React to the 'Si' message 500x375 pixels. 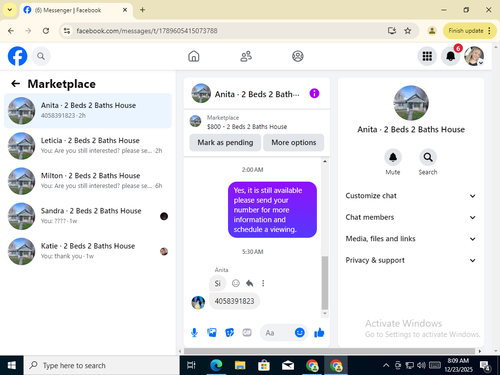tap(236, 283)
